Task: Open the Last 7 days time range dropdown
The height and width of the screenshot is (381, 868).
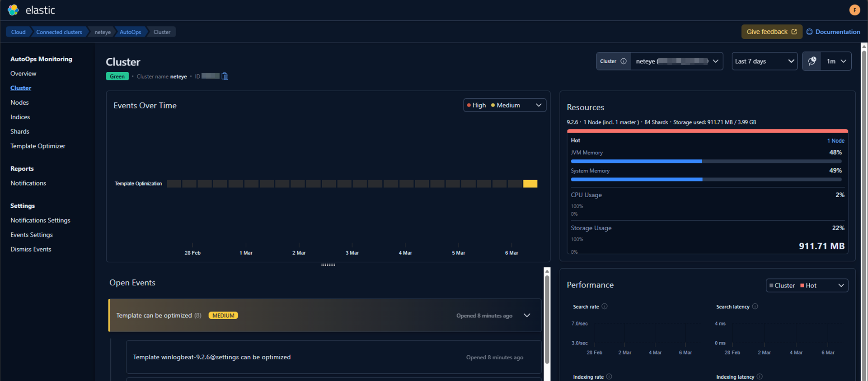Action: tap(764, 61)
